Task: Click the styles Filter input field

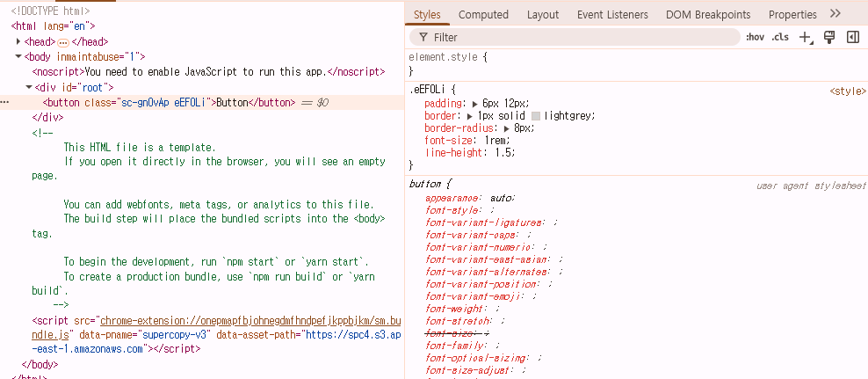Action: pyautogui.click(x=575, y=37)
